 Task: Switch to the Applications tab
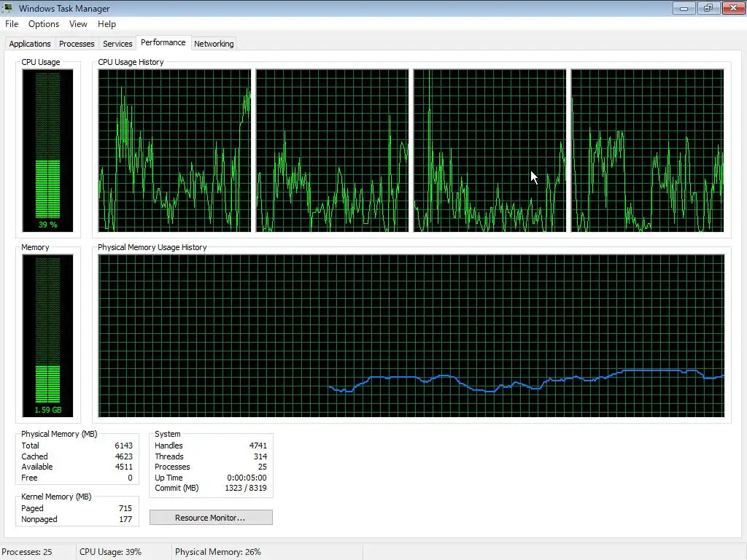pos(29,44)
